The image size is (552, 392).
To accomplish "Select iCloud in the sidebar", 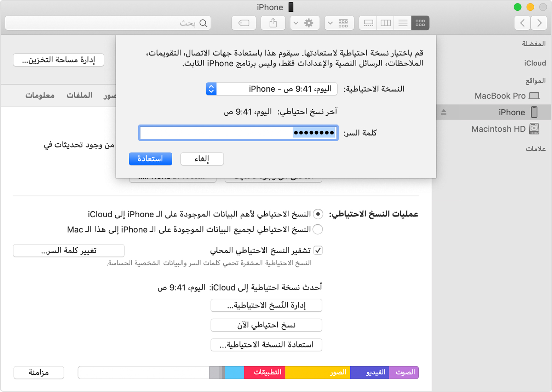I will 535,63.
